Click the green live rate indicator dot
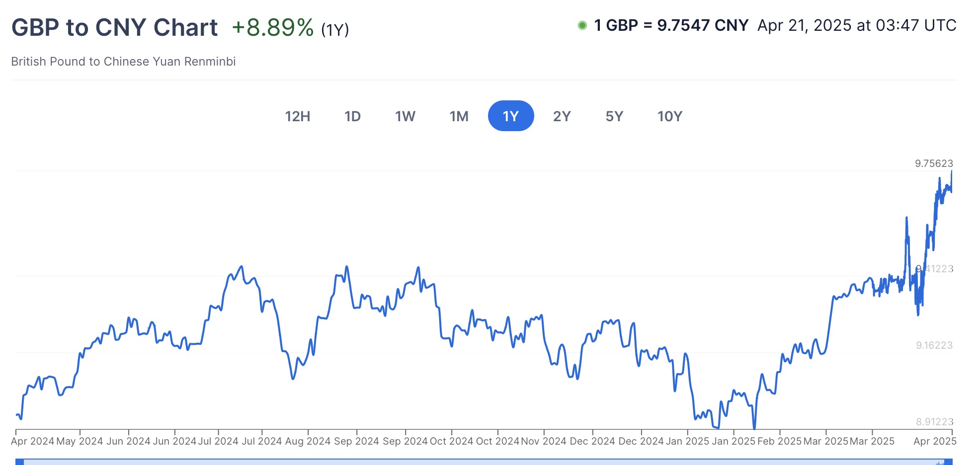980x465 pixels. click(582, 24)
